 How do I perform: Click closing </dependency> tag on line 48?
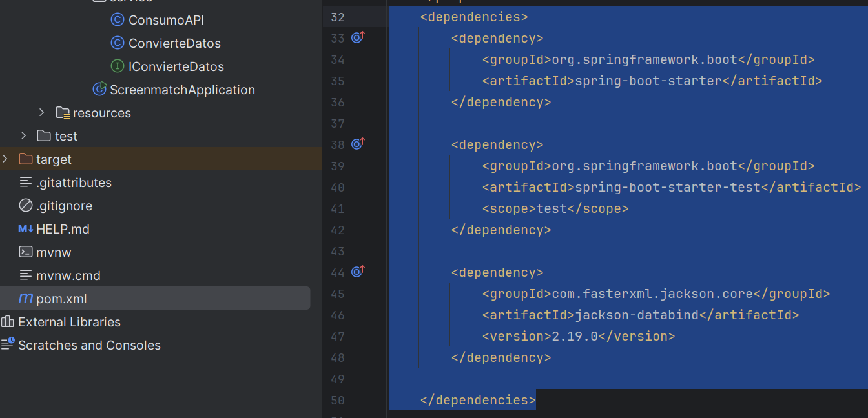[501, 357]
